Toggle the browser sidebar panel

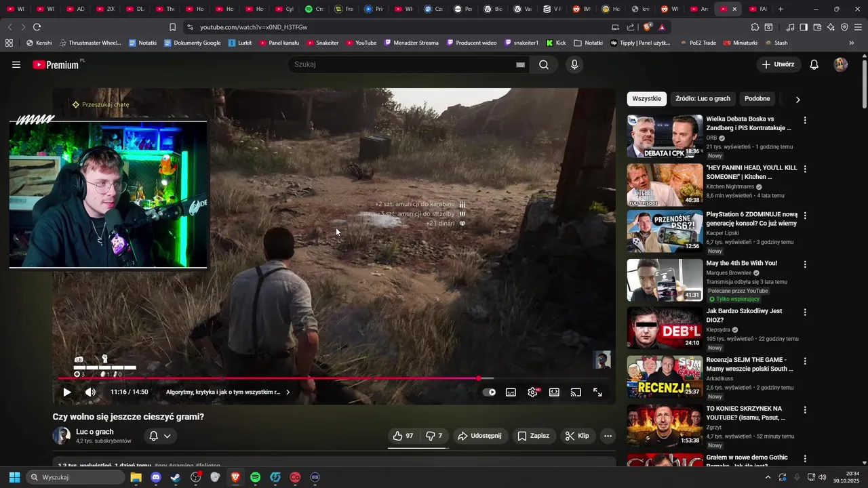(x=804, y=27)
